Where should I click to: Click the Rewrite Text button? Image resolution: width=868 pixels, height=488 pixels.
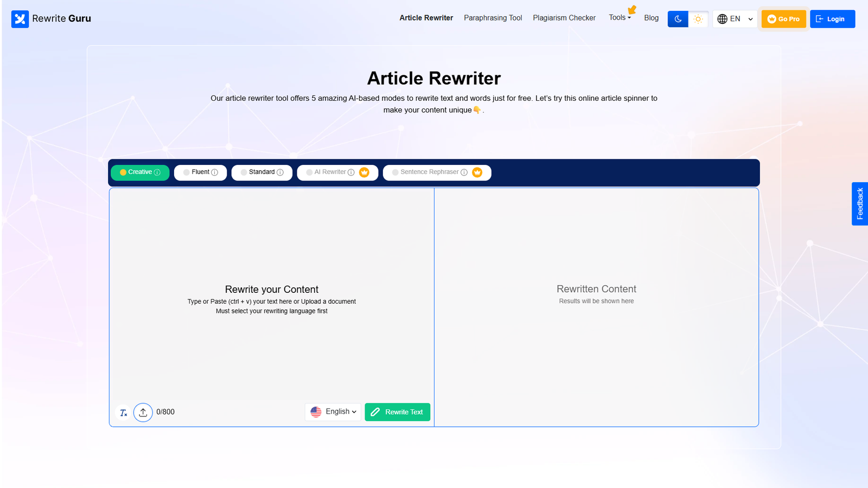(398, 412)
